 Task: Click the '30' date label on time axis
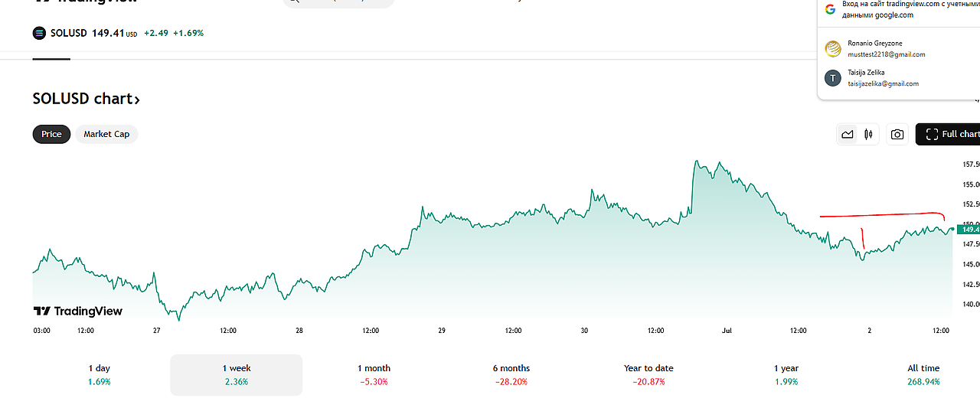point(584,331)
